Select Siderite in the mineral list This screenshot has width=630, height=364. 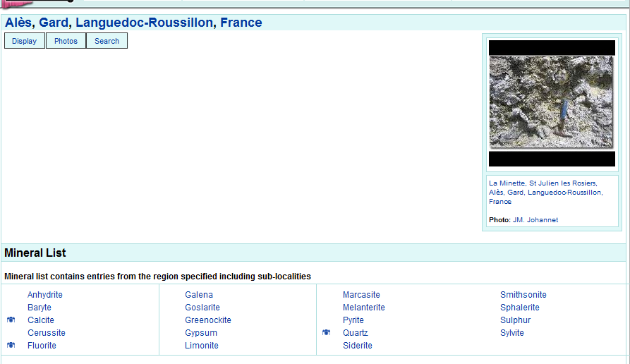(x=357, y=346)
